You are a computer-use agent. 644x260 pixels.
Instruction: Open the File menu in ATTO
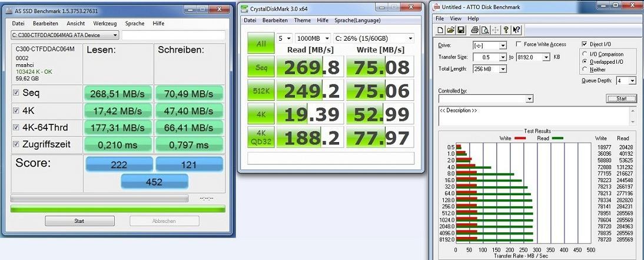click(x=440, y=18)
